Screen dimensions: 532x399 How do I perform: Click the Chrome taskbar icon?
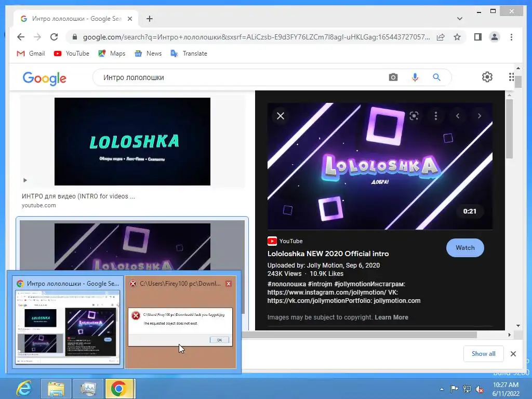(120, 389)
